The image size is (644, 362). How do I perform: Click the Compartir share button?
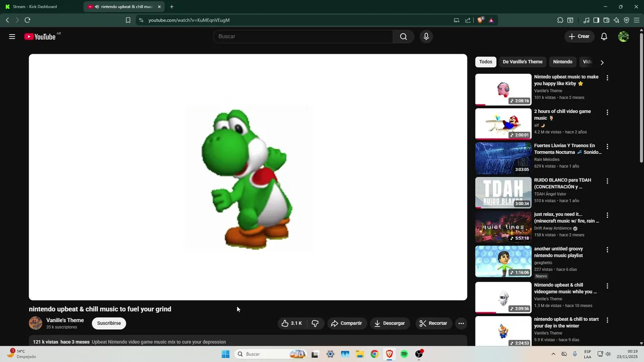347,323
